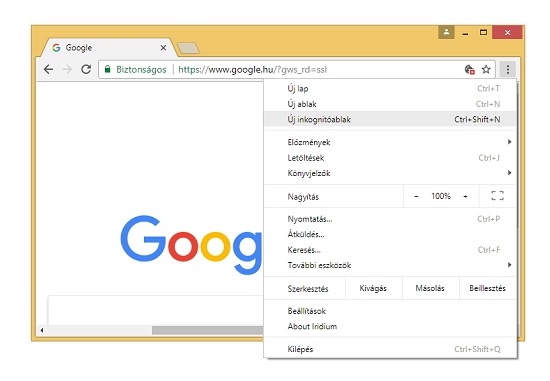This screenshot has width=550, height=381.
Task: Click the horizontal scrollbar thumb
Action: pyautogui.click(x=207, y=330)
